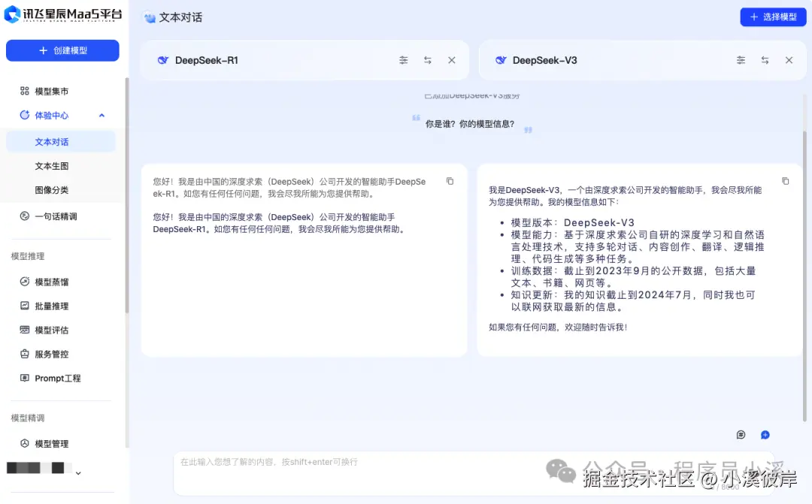Close the DeepSeek-R1 panel
Image resolution: width=812 pixels, height=504 pixels.
(x=452, y=60)
